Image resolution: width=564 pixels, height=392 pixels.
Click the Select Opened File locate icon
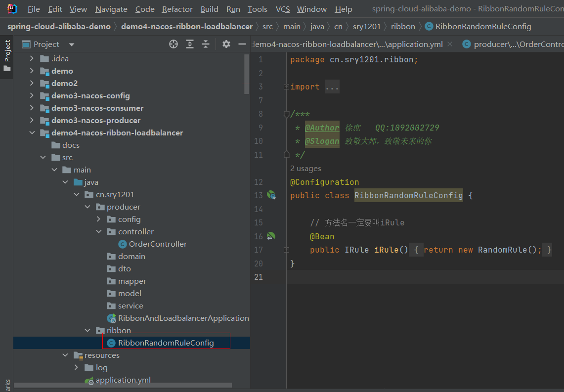click(174, 44)
